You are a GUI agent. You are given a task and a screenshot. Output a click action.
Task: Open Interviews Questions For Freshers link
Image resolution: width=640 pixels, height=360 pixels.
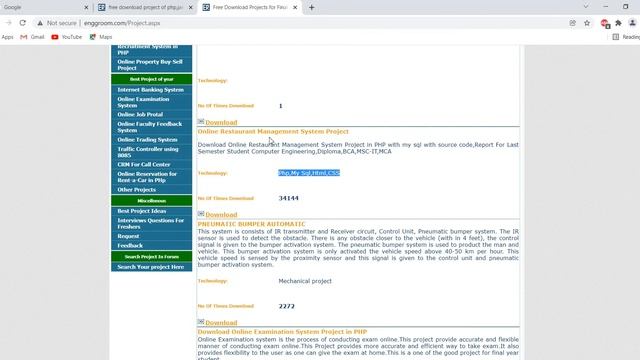[151, 224]
